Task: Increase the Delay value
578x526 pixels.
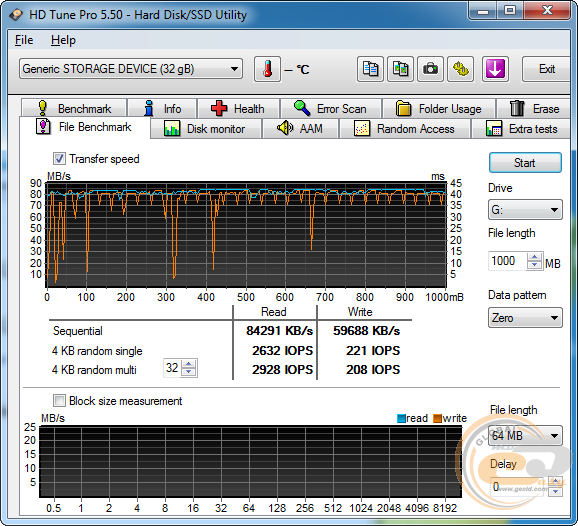Action: pyautogui.click(x=556, y=482)
